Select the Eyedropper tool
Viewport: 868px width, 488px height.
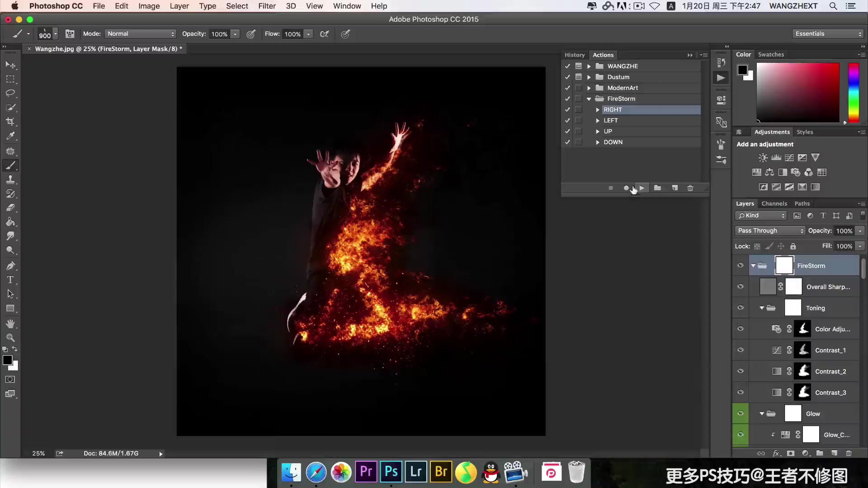click(x=10, y=136)
